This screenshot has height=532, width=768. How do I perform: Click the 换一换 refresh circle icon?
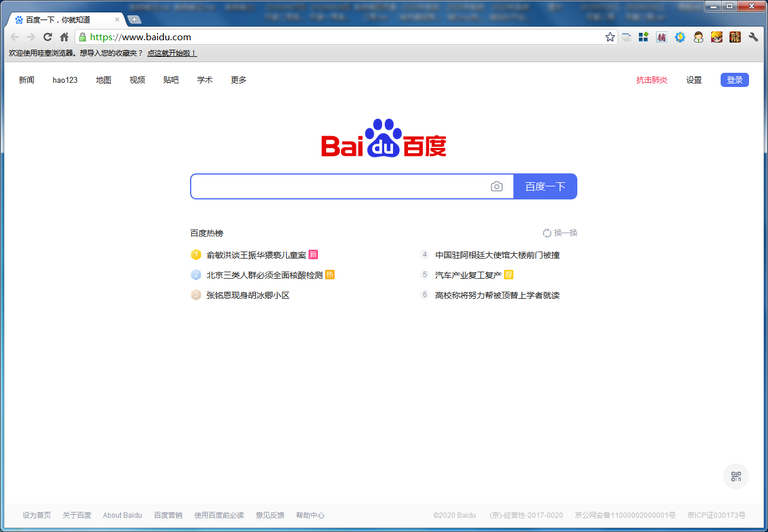point(547,233)
